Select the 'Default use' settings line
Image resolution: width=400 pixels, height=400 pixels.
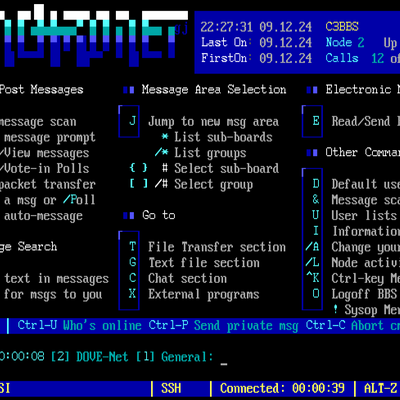click(365, 184)
